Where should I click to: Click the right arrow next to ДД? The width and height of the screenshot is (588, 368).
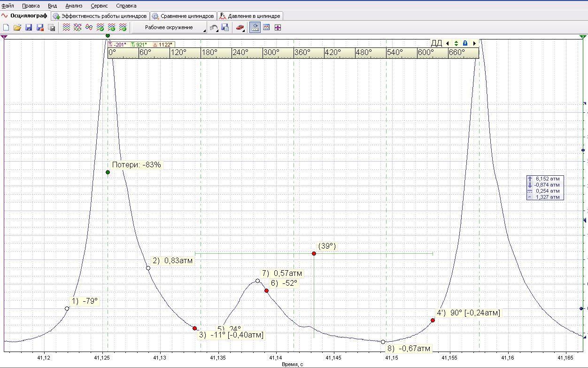474,43
